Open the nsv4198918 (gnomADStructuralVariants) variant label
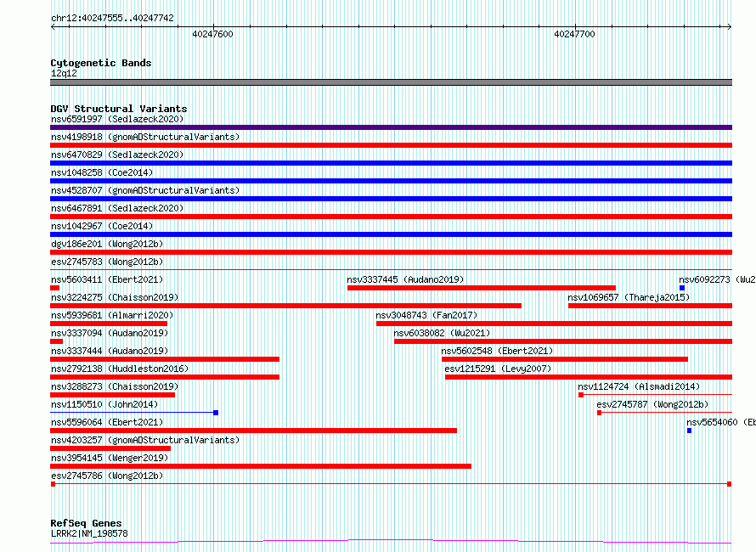The image size is (756, 552). 145,137
